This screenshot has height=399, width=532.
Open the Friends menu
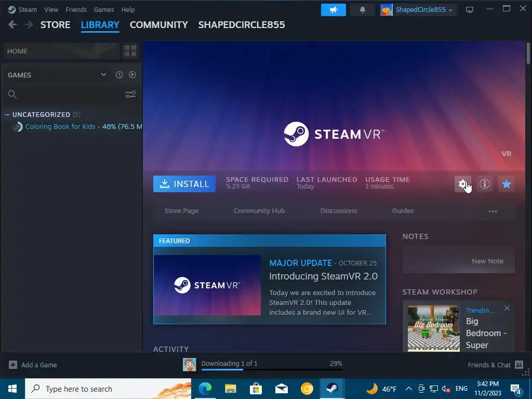(76, 9)
